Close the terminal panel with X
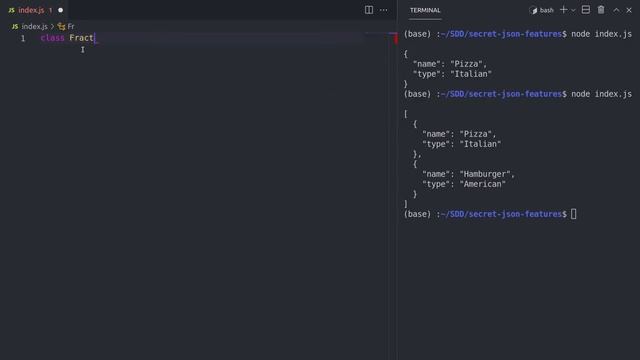Image resolution: width=640 pixels, height=360 pixels. click(629, 10)
